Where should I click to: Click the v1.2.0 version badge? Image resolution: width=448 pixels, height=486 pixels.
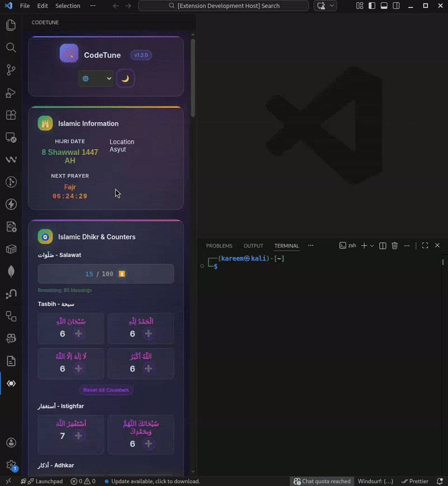(141, 55)
